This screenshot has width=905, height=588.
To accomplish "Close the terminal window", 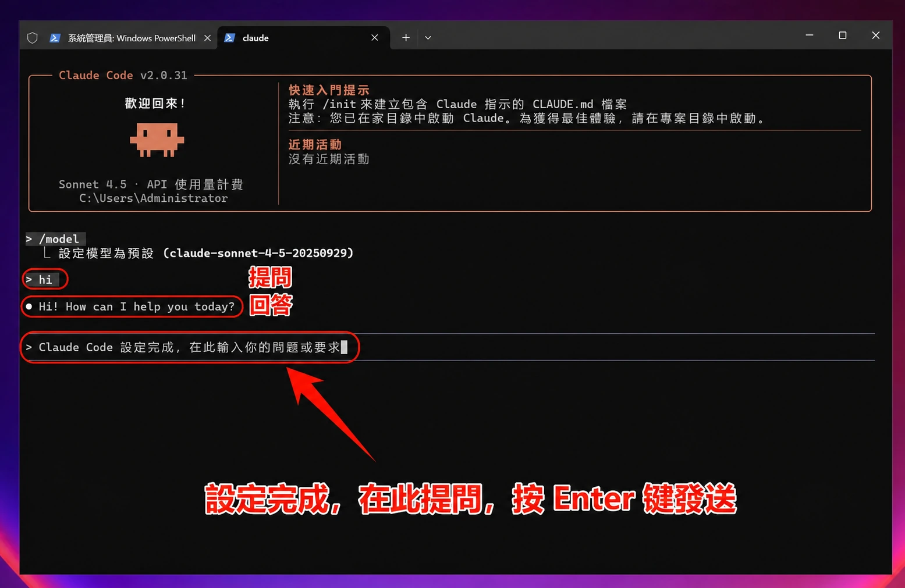I will [875, 35].
